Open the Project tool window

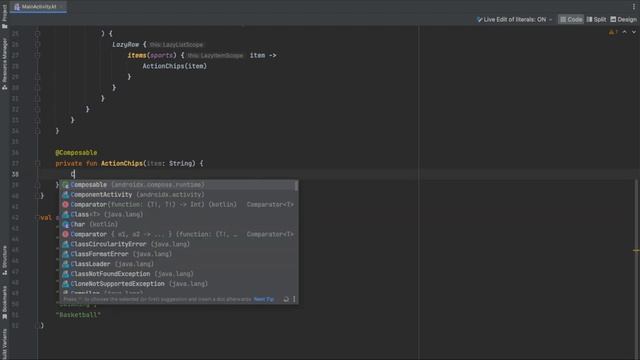[4, 16]
